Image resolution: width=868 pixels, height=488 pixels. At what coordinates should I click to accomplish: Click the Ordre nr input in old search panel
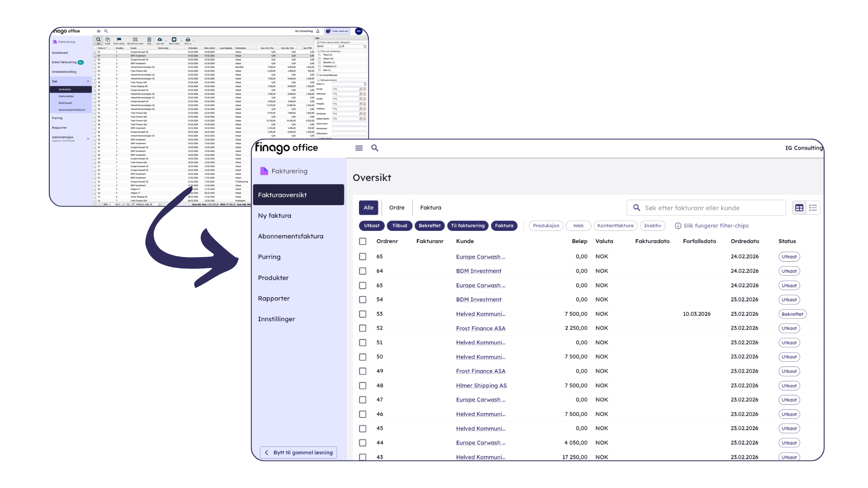pyautogui.click(x=348, y=84)
